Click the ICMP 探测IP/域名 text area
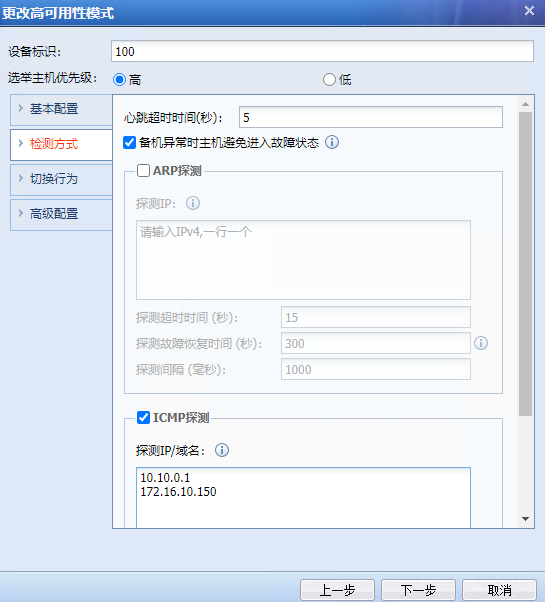 tap(303, 498)
